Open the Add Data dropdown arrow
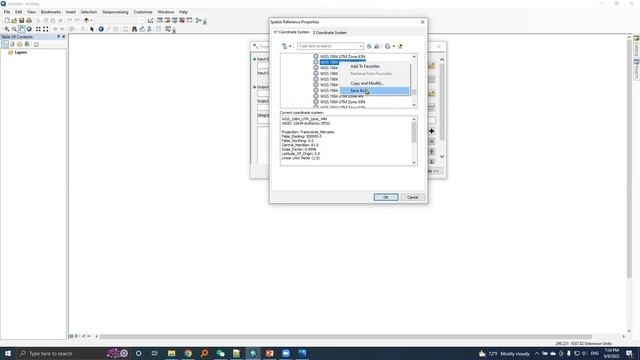Image resolution: width=640 pixels, height=360 pixels. click(x=91, y=20)
